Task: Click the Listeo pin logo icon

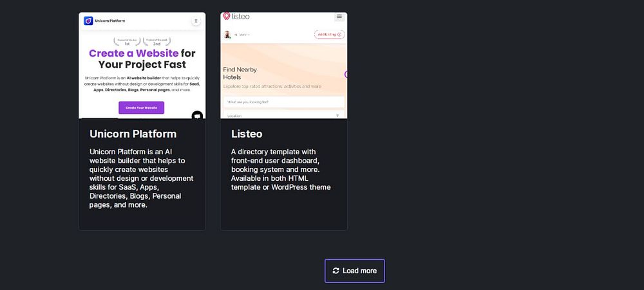Action: 226,17
